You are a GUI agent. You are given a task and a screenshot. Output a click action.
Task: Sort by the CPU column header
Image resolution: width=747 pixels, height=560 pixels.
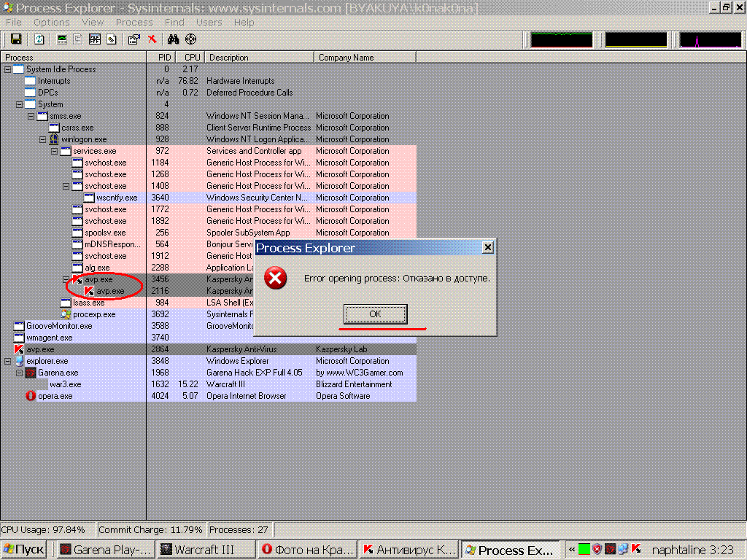190,57
